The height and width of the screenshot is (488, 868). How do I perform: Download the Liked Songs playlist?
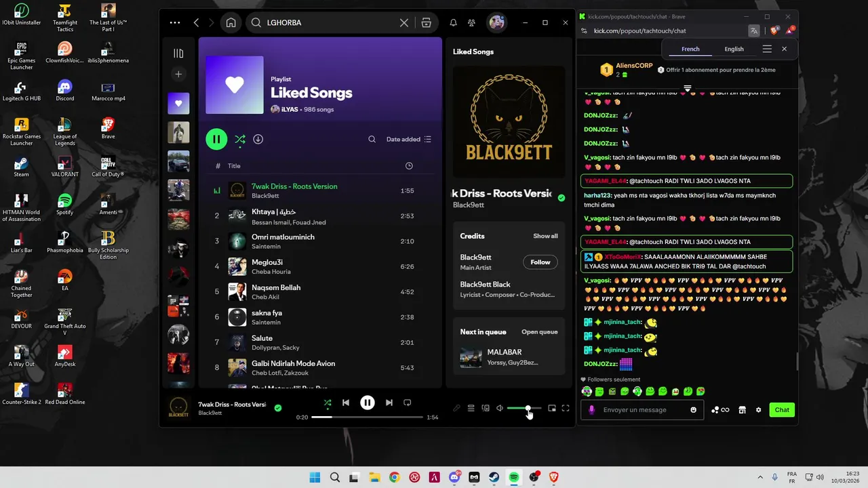[258, 139]
